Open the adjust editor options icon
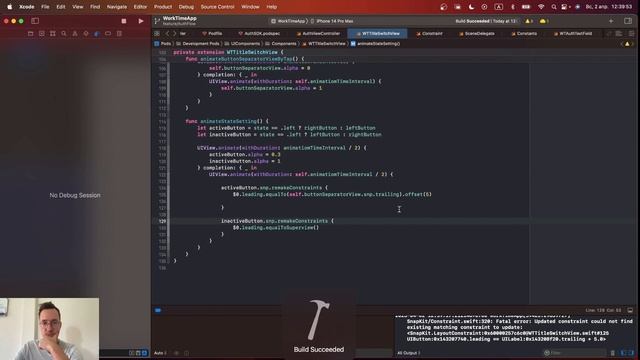This screenshot has height=360, width=640. 619,33
